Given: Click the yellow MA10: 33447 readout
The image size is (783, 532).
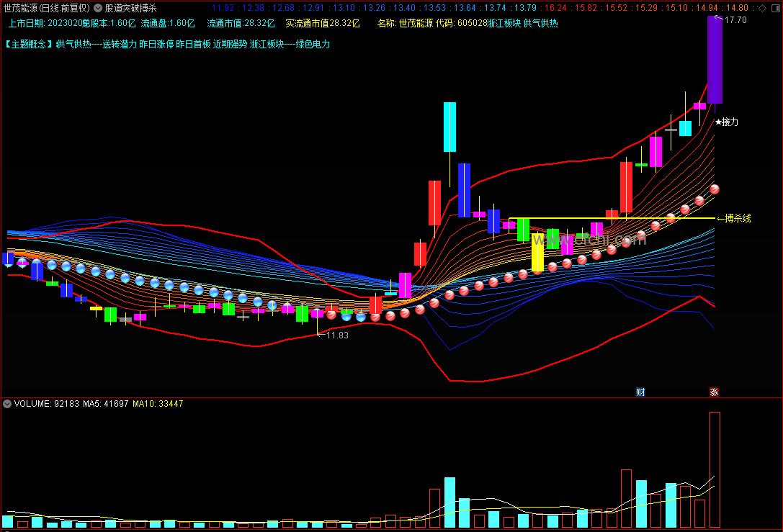Looking at the screenshot, I should [158, 404].
